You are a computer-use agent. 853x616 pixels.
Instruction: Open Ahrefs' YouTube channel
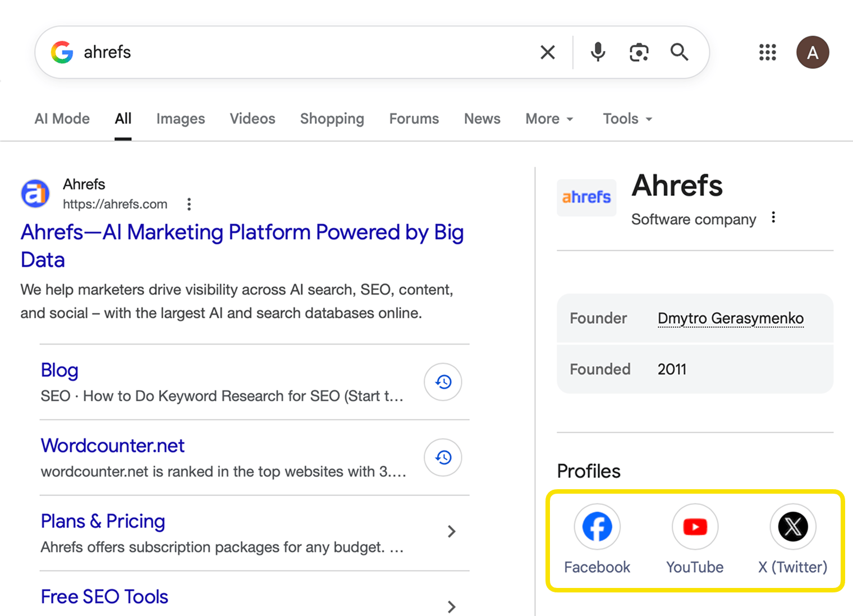695,526
